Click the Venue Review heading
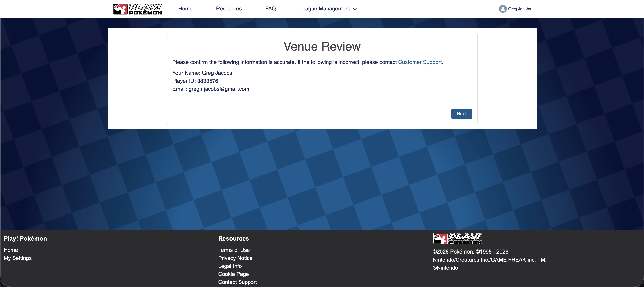 322,46
